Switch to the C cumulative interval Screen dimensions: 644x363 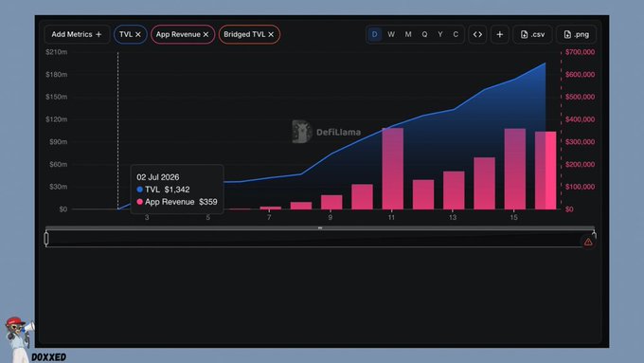[456, 34]
